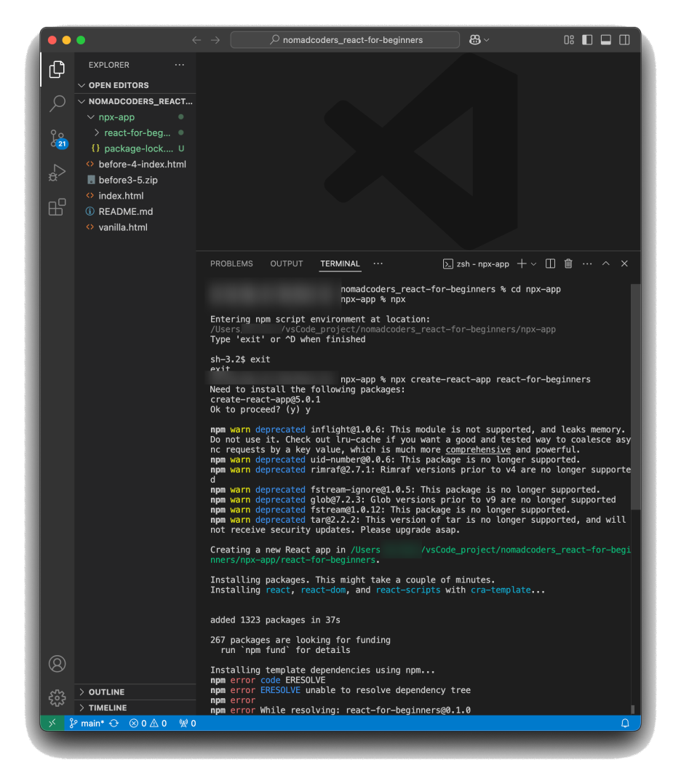Open the remote window status button
This screenshot has width=681, height=784.
(x=52, y=724)
